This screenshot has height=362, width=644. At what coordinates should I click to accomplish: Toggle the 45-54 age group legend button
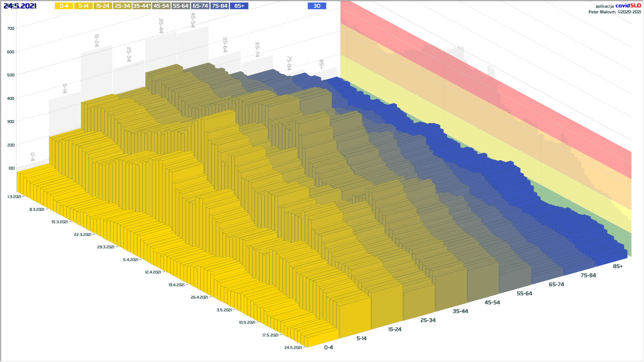[161, 6]
